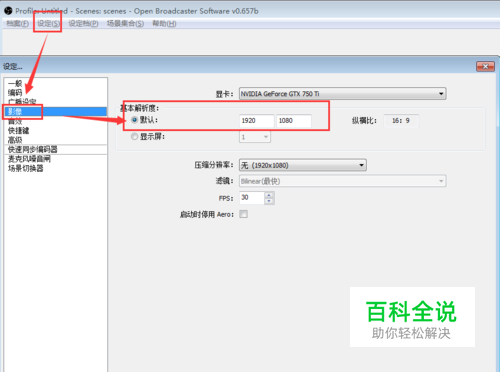This screenshot has height=372, width=500.
Task: Open the 显卡 graphics card dropdown
Action: 343,94
